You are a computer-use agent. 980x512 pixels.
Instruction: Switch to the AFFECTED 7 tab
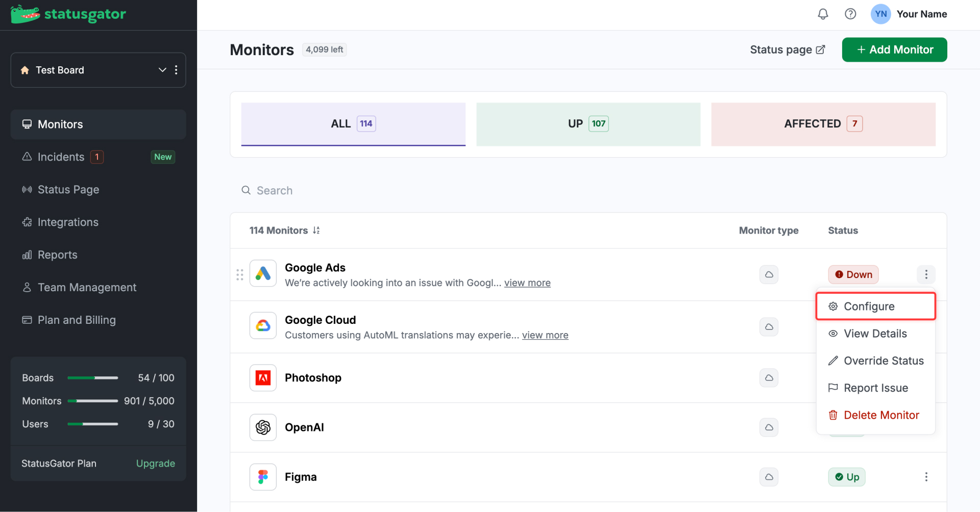pos(823,124)
